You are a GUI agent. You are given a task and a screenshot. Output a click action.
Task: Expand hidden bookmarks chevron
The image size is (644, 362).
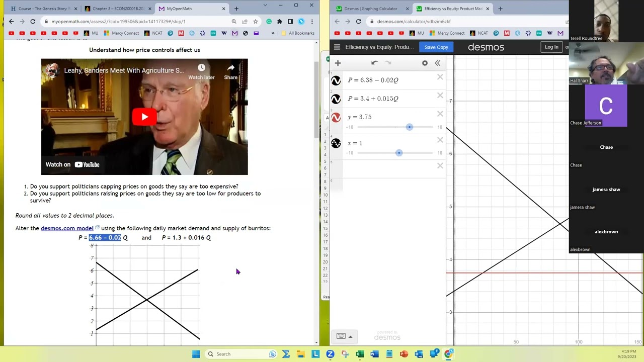(x=273, y=33)
